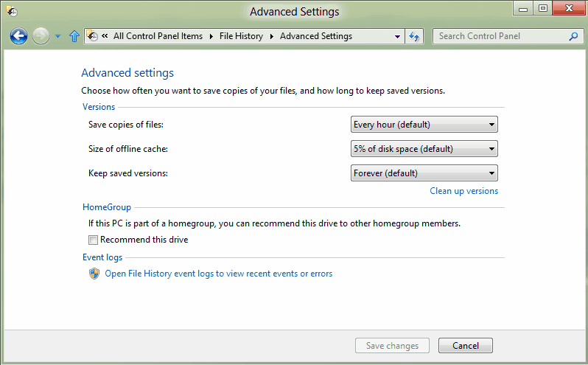This screenshot has height=365, width=588.
Task: Open the Save copies of files dropdown
Action: pos(424,125)
